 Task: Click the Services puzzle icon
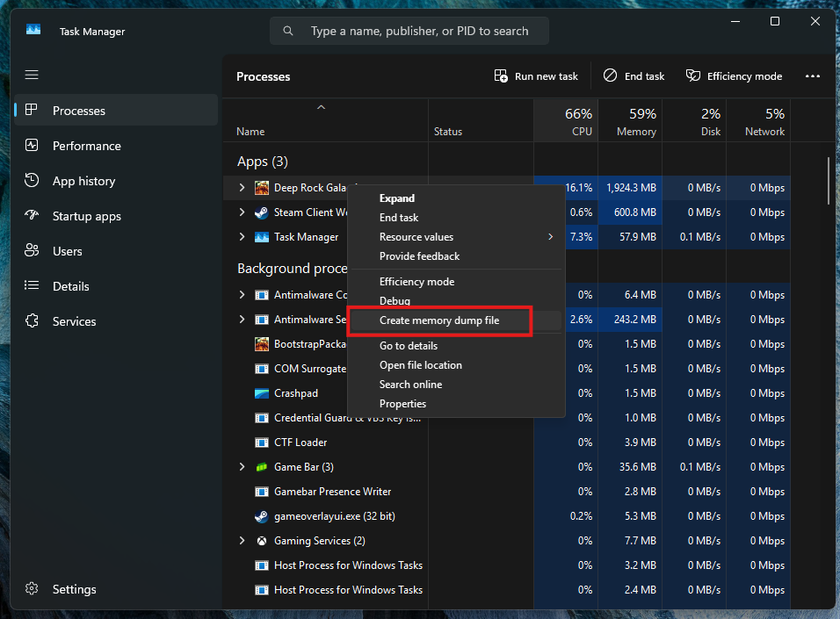point(32,320)
